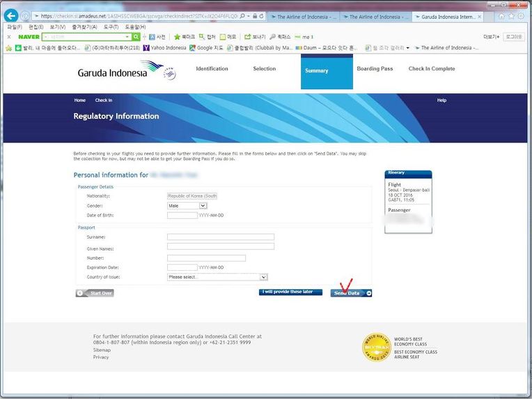The image size is (532, 399).
Task: Open the 보기(V) menu
Action: 57,26
